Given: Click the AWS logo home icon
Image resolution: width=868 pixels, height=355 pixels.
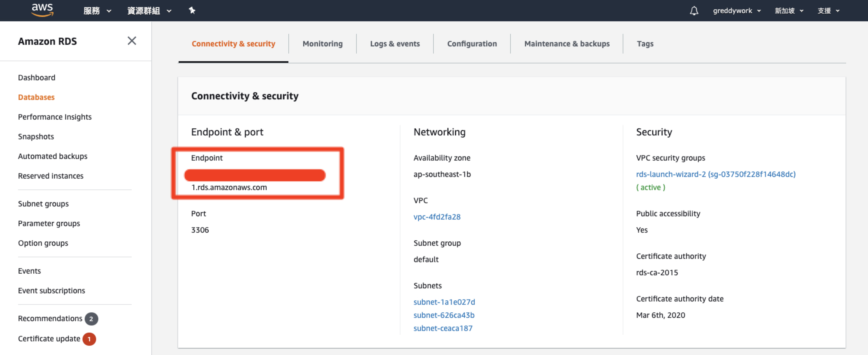Looking at the screenshot, I should [42, 10].
